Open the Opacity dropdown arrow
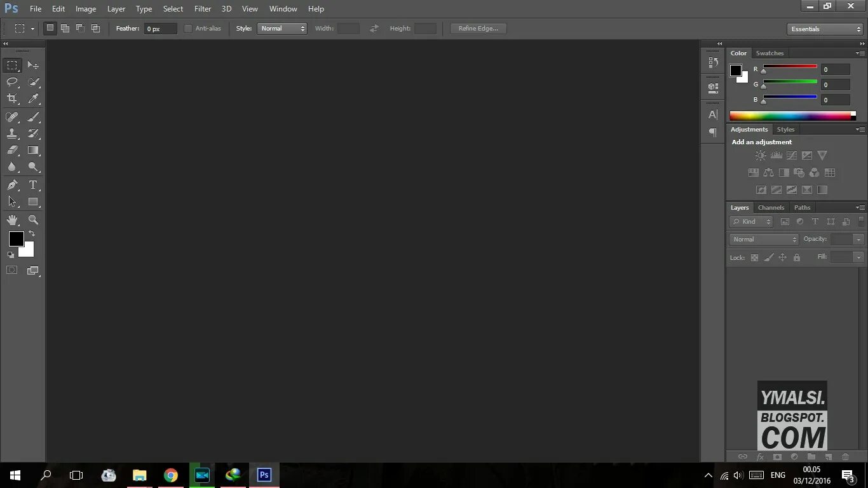Image resolution: width=868 pixels, height=488 pixels. pyautogui.click(x=858, y=240)
